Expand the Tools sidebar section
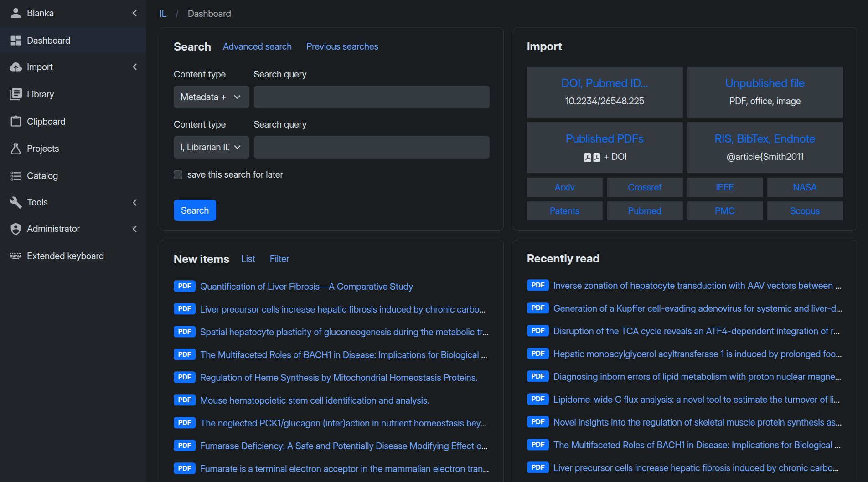This screenshot has width=868, height=482. (134, 202)
